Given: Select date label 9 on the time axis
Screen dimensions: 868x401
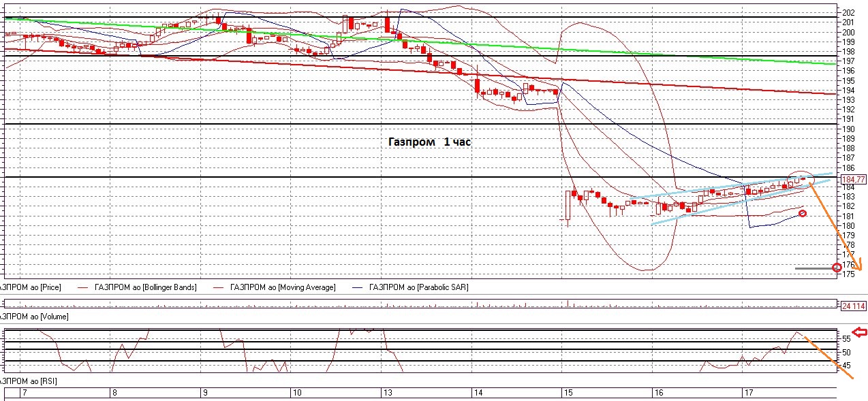Looking at the screenshot, I should coord(204,394).
